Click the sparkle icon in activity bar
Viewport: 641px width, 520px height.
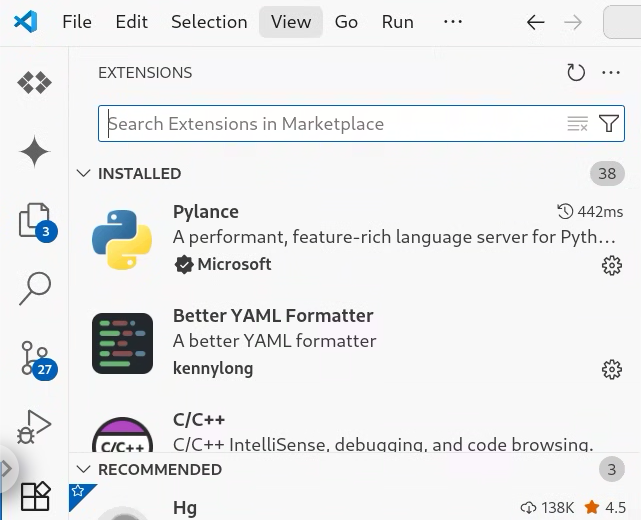coord(35,152)
